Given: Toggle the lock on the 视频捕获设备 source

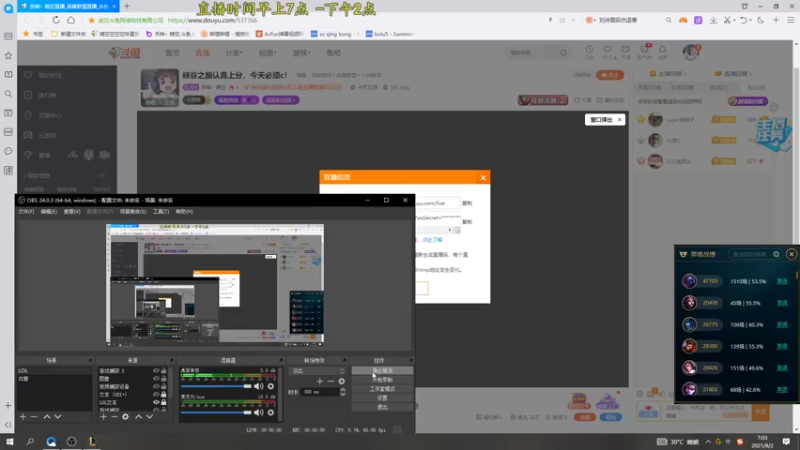Looking at the screenshot, I should tap(164, 386).
